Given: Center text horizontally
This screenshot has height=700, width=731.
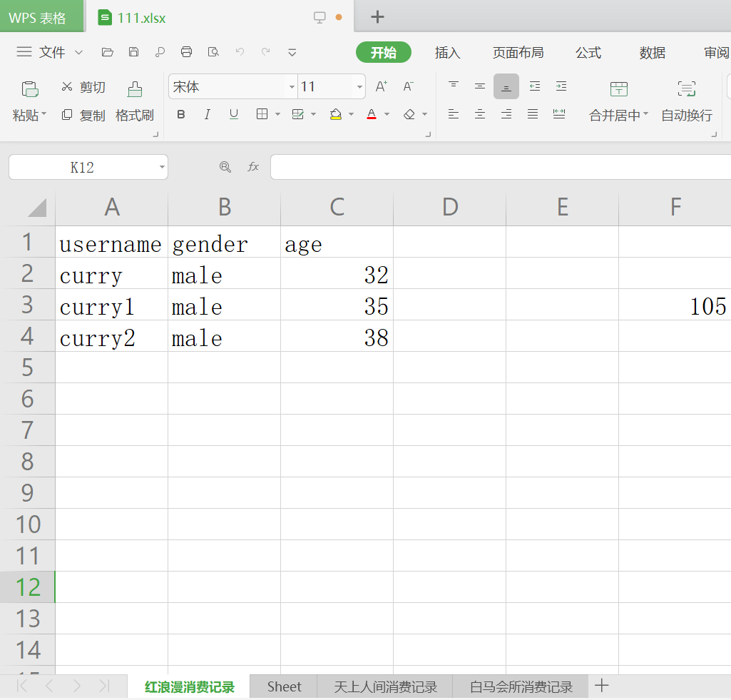Looking at the screenshot, I should [x=480, y=114].
